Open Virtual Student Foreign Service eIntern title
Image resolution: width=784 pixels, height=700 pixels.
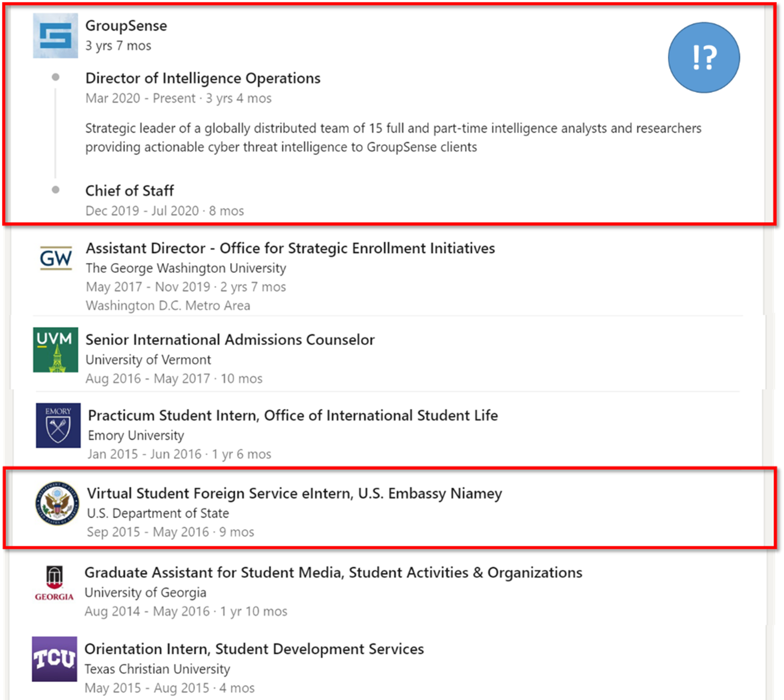(294, 493)
